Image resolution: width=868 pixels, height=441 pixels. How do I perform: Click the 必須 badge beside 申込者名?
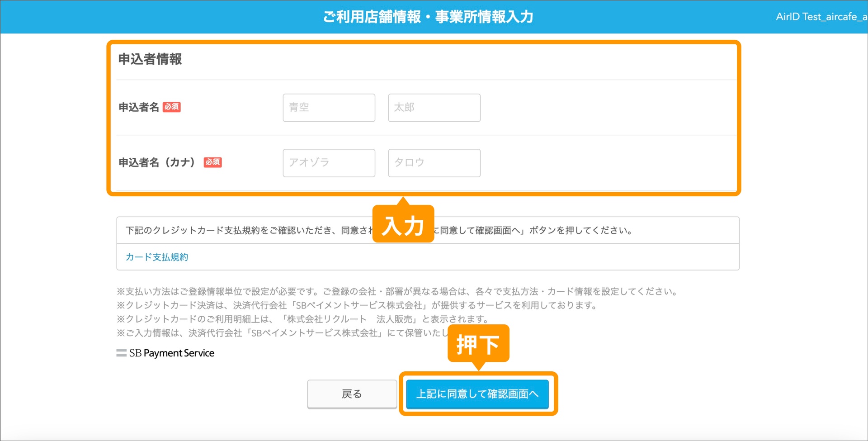click(172, 107)
